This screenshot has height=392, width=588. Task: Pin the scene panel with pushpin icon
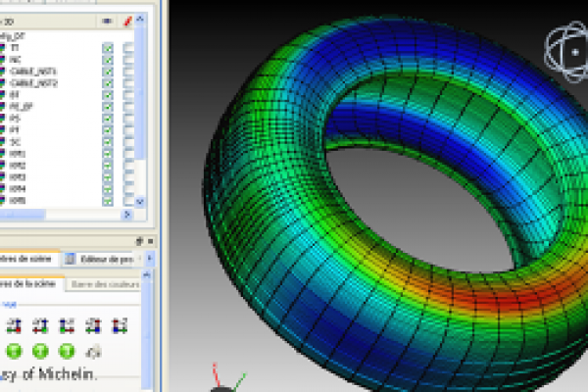[x=137, y=240]
